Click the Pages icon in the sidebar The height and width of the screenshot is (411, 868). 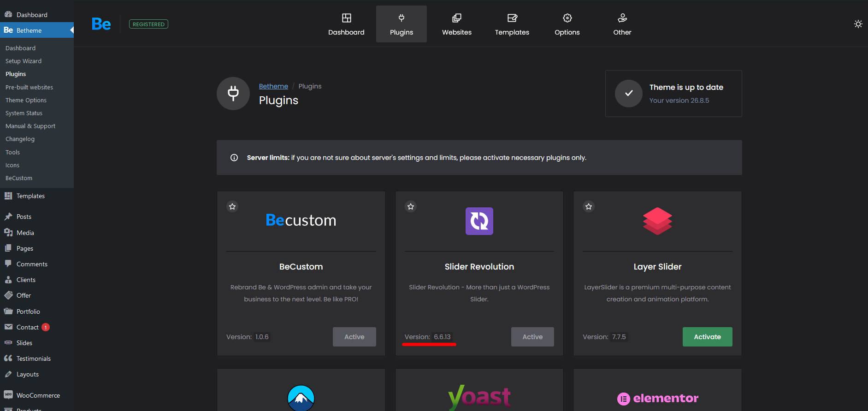tap(8, 248)
